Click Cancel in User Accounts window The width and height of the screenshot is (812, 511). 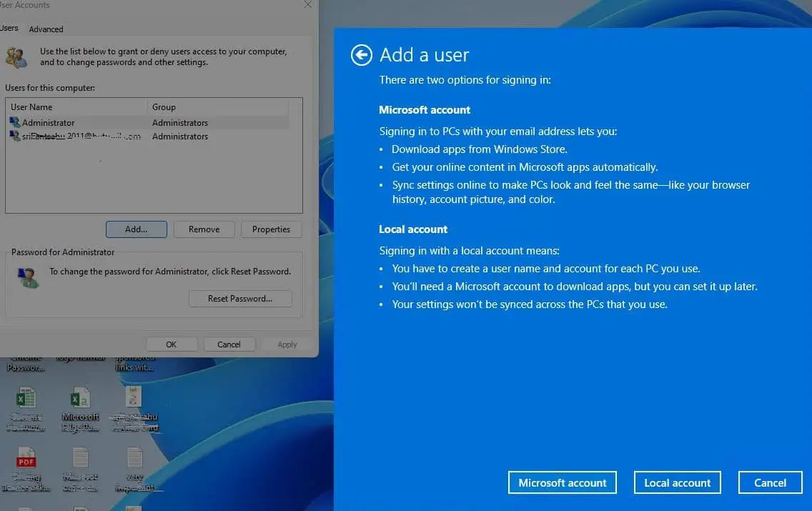point(229,344)
